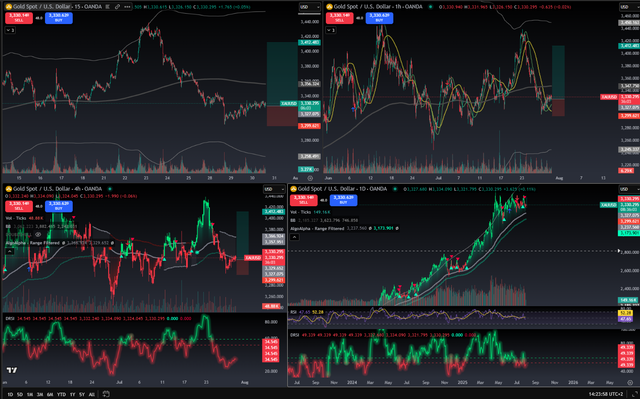
Task: Click SELL button in 1D chart
Action: point(303,200)
